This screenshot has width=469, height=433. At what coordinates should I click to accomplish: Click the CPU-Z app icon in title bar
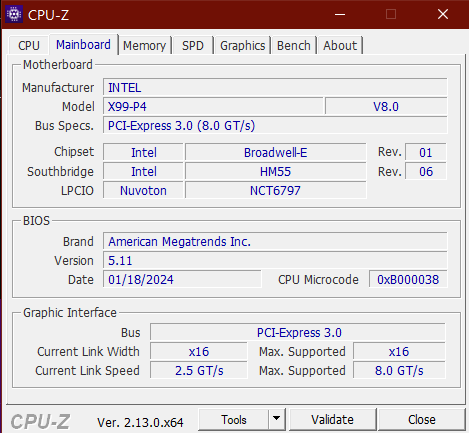pyautogui.click(x=14, y=14)
